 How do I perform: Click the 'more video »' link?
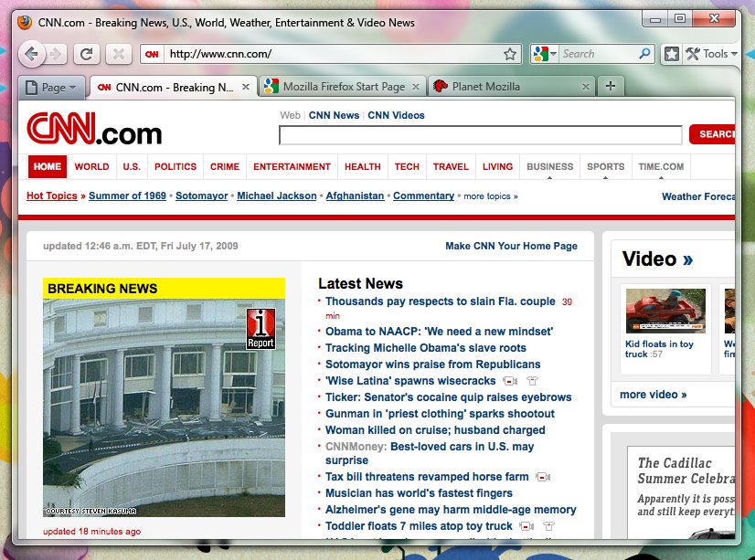point(654,395)
